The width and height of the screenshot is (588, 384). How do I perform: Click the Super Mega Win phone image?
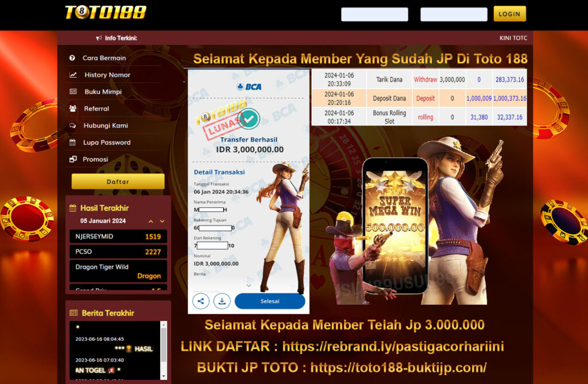click(x=395, y=225)
